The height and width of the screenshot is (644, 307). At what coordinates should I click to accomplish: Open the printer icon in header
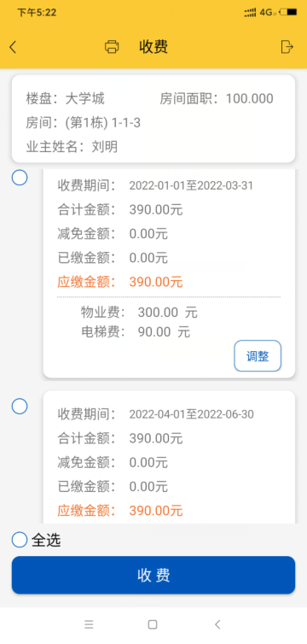click(x=112, y=47)
